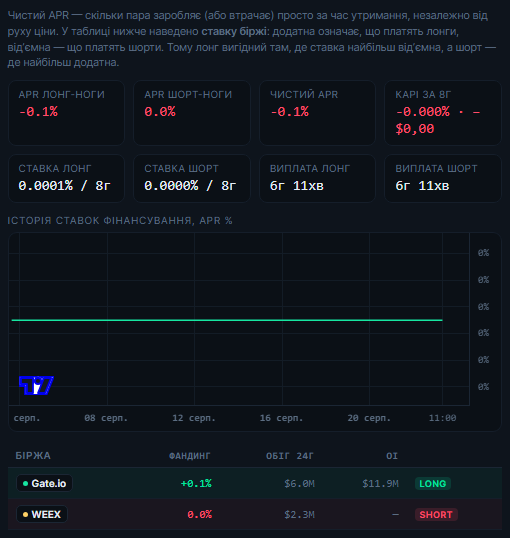Click the ВИПЛАТА ЛОНГ countdown card

(x=317, y=178)
